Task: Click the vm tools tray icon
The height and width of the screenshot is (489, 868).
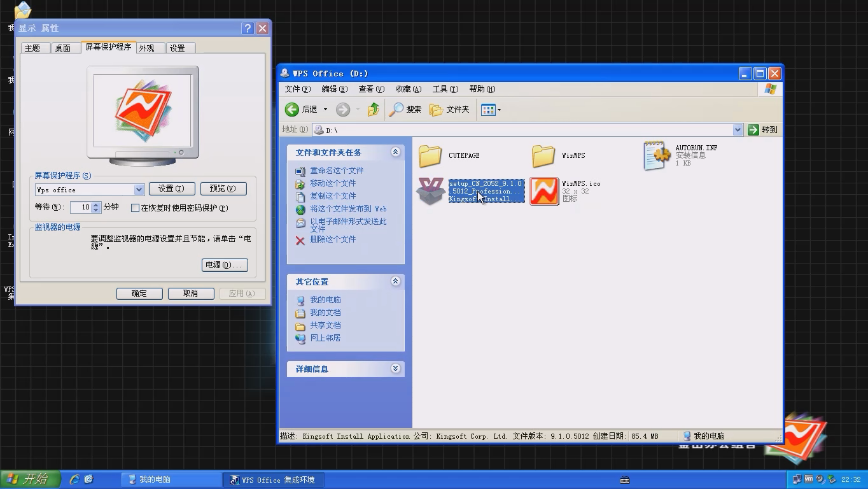Action: (x=809, y=479)
